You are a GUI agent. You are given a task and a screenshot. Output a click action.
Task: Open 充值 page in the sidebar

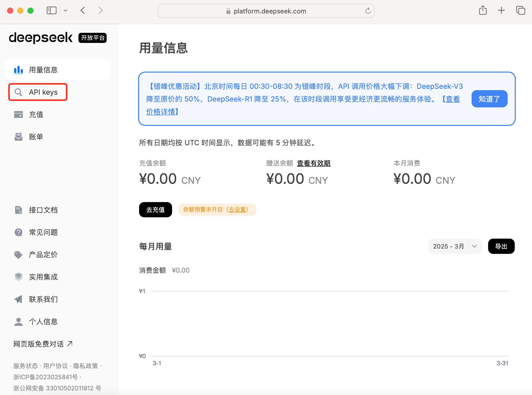pyautogui.click(x=58, y=114)
